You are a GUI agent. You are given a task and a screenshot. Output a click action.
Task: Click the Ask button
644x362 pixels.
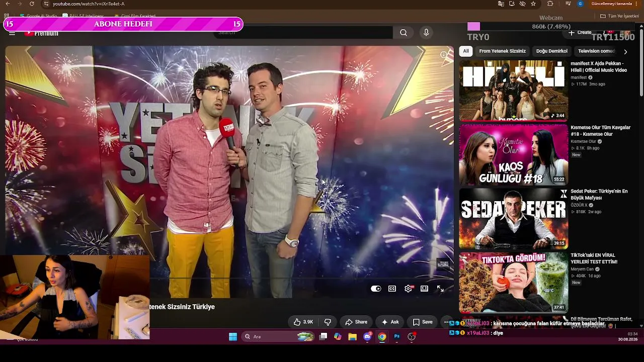390,322
